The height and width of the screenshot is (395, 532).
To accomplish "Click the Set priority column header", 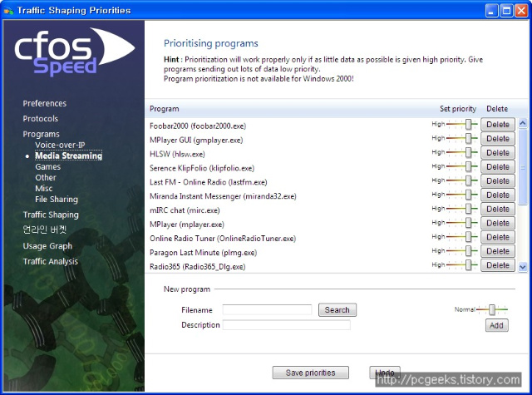I will pos(458,109).
